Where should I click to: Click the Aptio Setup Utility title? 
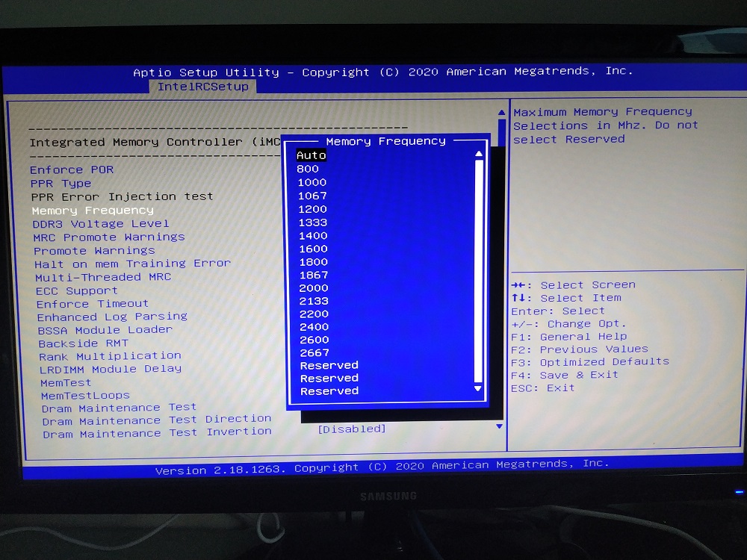tap(383, 72)
